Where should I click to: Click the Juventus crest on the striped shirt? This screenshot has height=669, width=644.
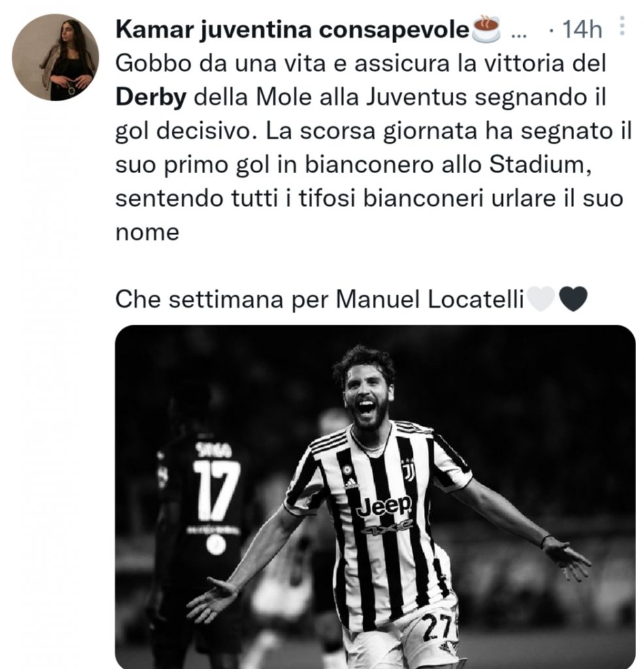(409, 469)
